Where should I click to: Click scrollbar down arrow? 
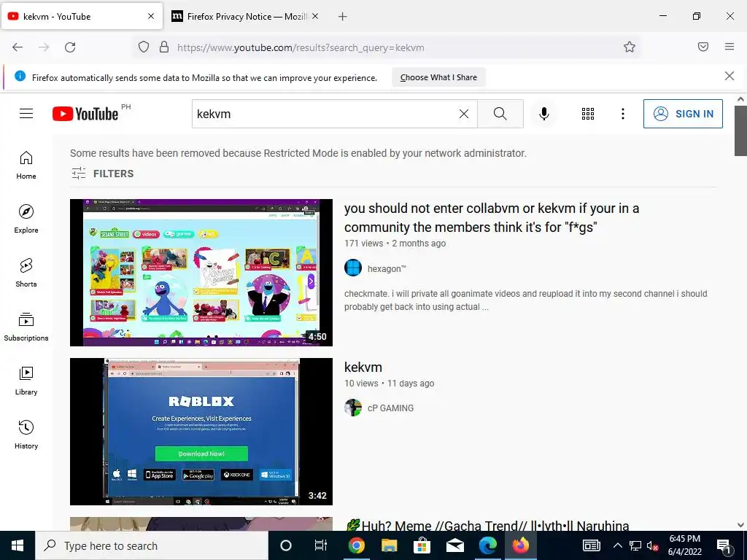coord(740,525)
